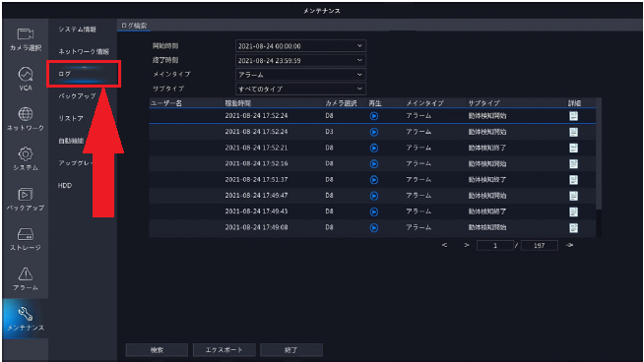Open the メインタイプ dropdown showing アラーム

(x=300, y=75)
